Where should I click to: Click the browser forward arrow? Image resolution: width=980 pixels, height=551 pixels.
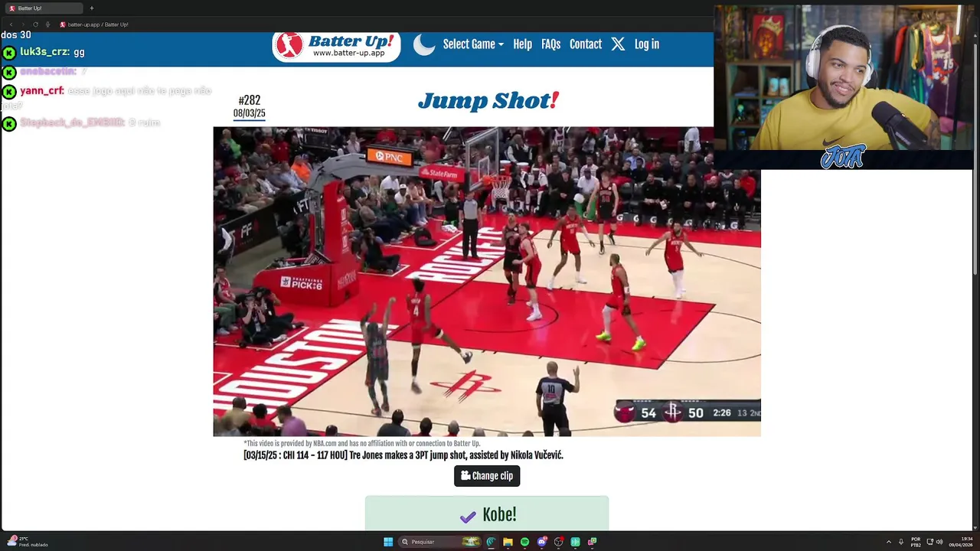23,24
